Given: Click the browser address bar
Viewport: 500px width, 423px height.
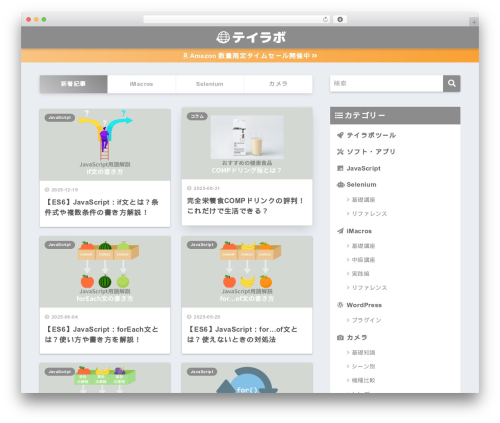Looking at the screenshot, I should pos(237,20).
